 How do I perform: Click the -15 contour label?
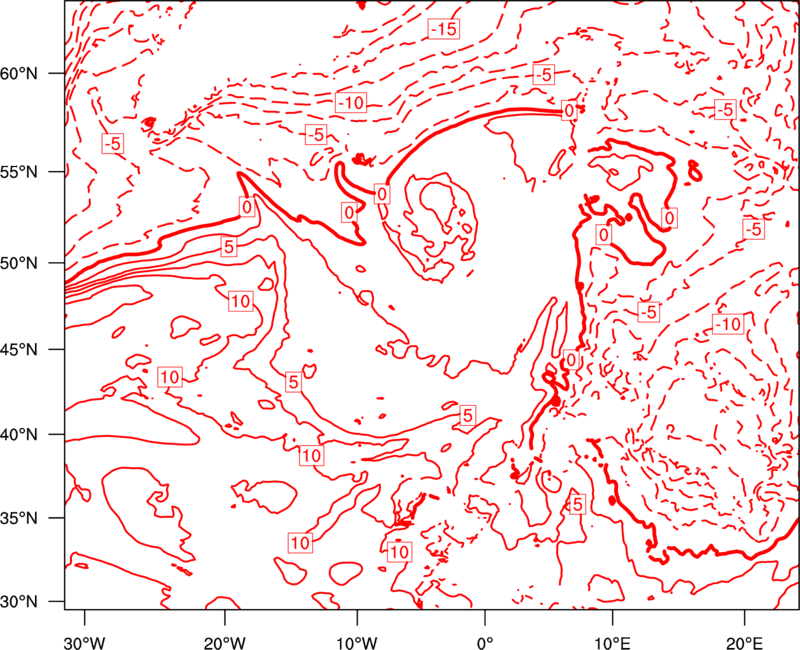(443, 29)
